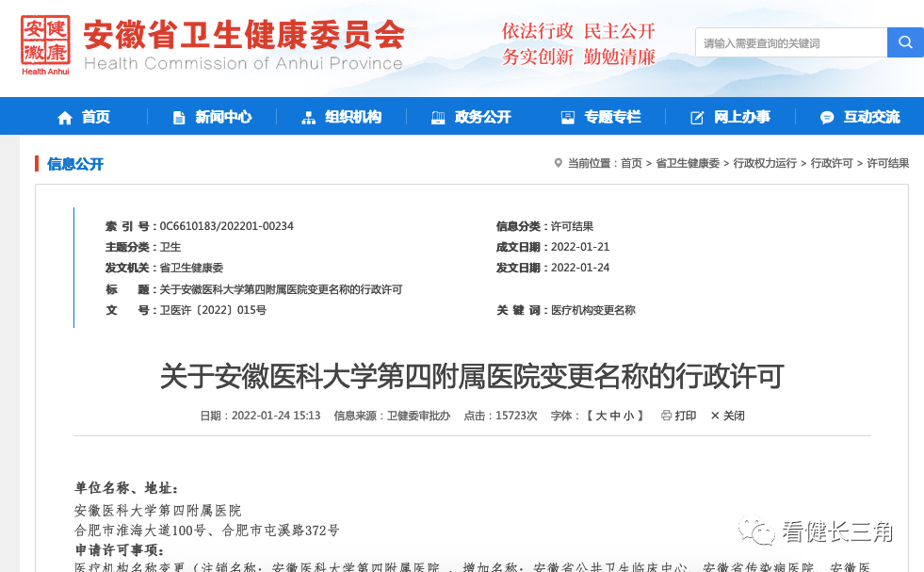Click the 成文日期 value 2022-01-21
Viewport: 924px width, 572px height.
[x=580, y=247]
